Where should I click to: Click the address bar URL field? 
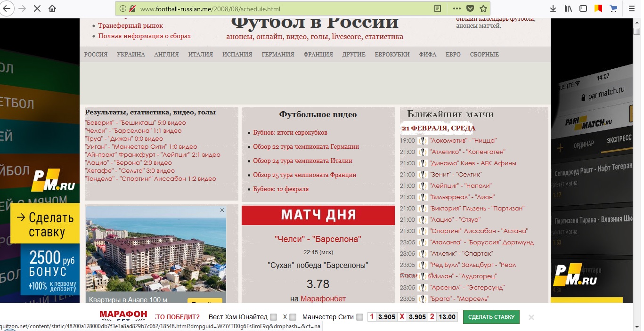(283, 8)
